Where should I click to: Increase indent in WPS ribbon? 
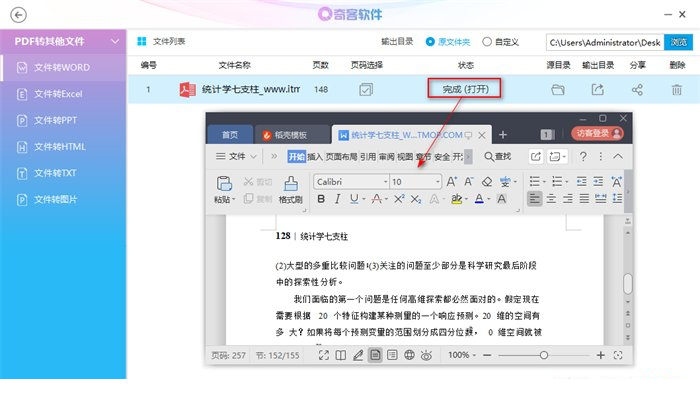point(598,181)
